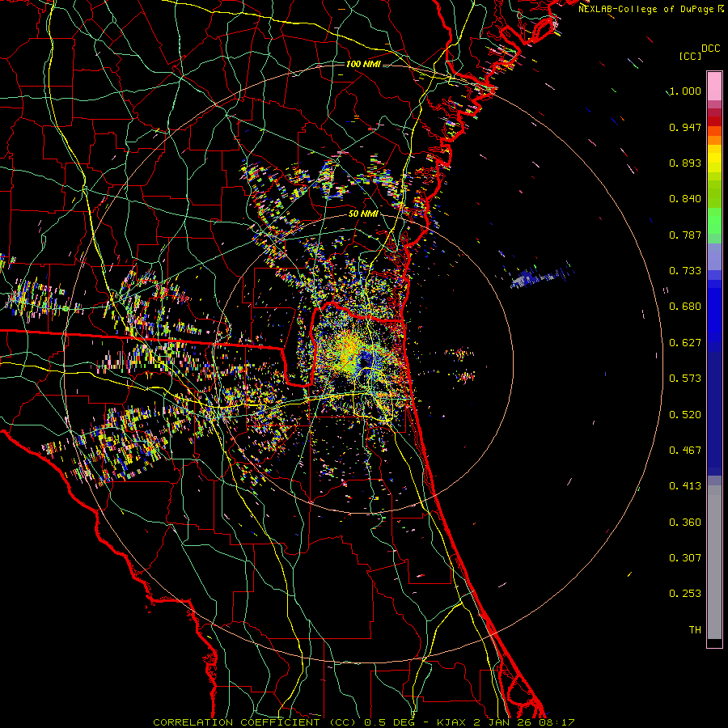This screenshot has width=728, height=728.
Task: Click the [CC] units label
Action: [x=691, y=56]
